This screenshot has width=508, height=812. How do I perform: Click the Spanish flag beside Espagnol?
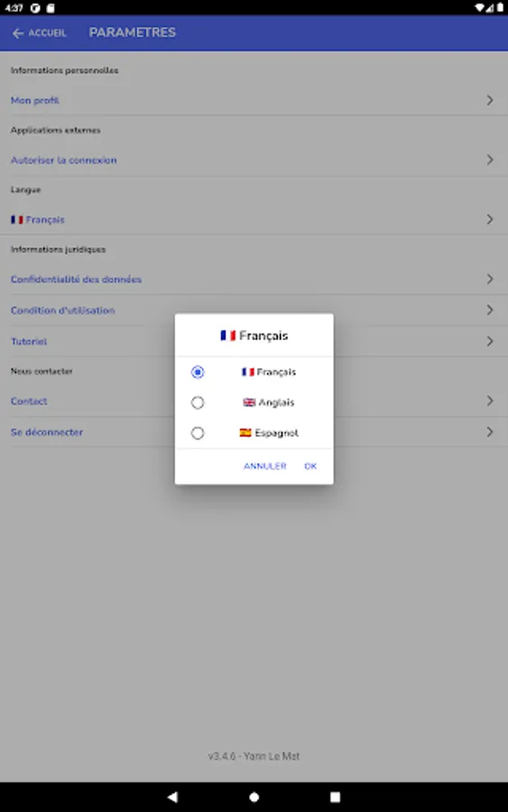(x=245, y=432)
